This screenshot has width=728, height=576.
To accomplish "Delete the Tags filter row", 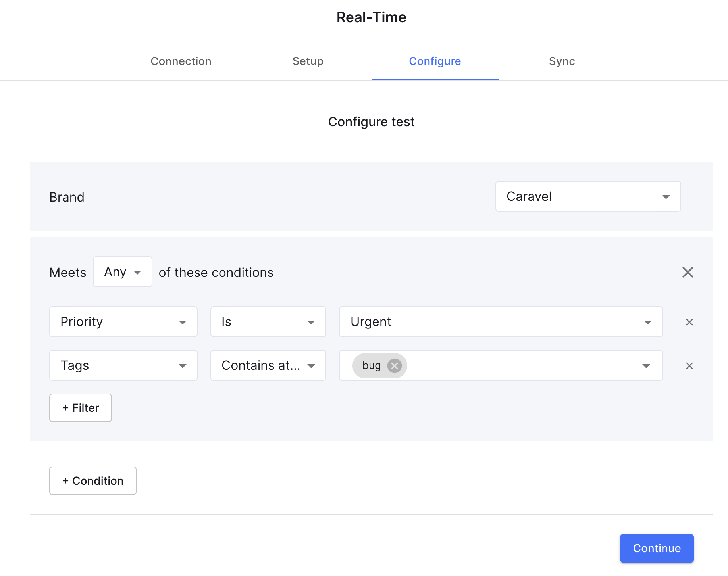I will (689, 366).
